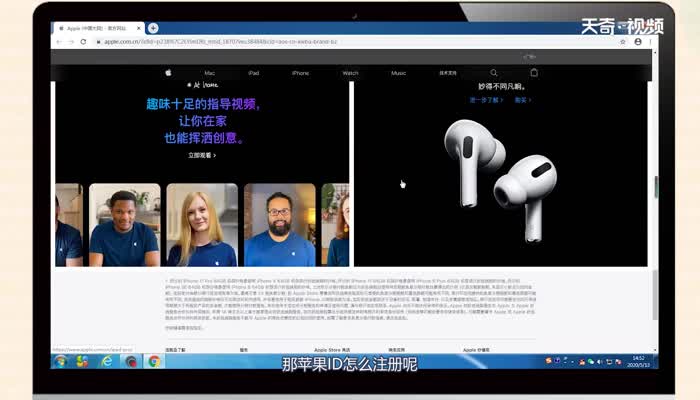The image size is (700, 400).
Task: Click the address bar URL field
Action: click(357, 42)
